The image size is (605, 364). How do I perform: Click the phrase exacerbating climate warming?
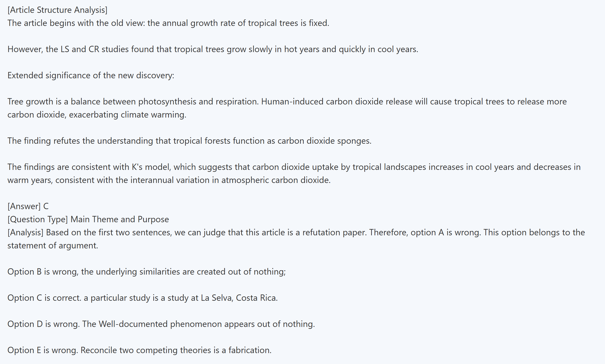pyautogui.click(x=127, y=115)
